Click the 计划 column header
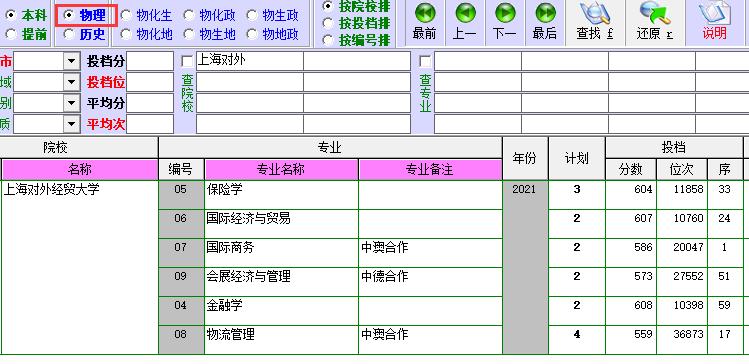This screenshot has height=364, width=749. coord(577,159)
